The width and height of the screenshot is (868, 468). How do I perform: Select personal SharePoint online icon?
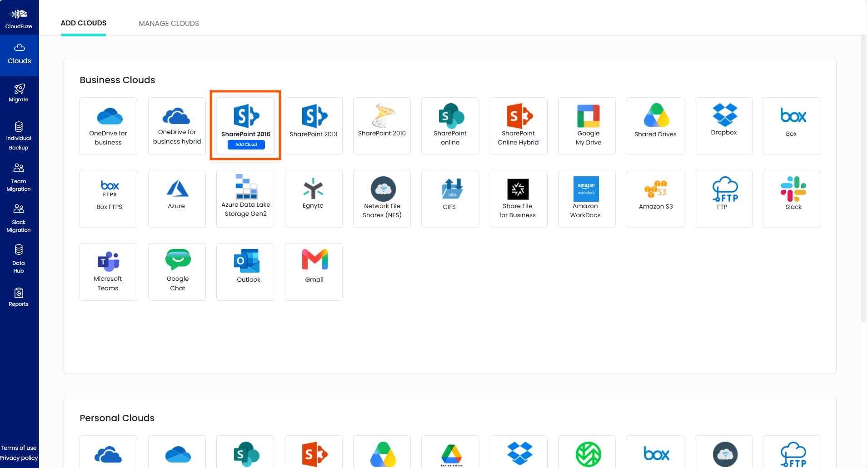246,454
